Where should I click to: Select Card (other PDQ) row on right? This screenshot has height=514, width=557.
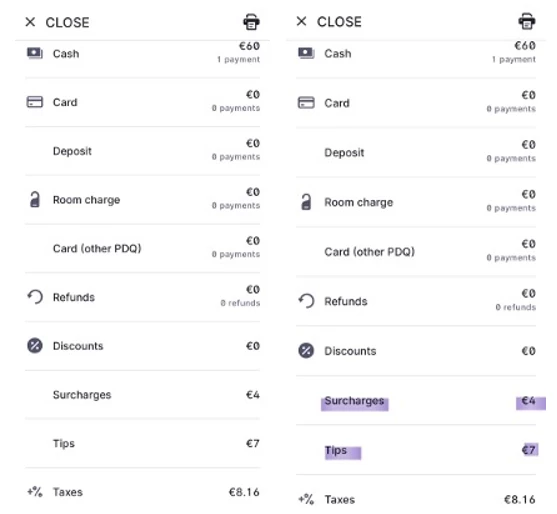(x=416, y=251)
